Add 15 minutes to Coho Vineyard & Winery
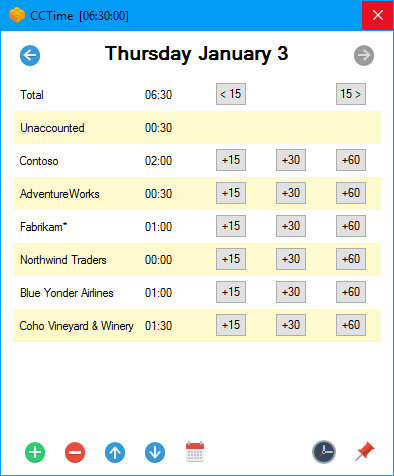 pos(231,325)
